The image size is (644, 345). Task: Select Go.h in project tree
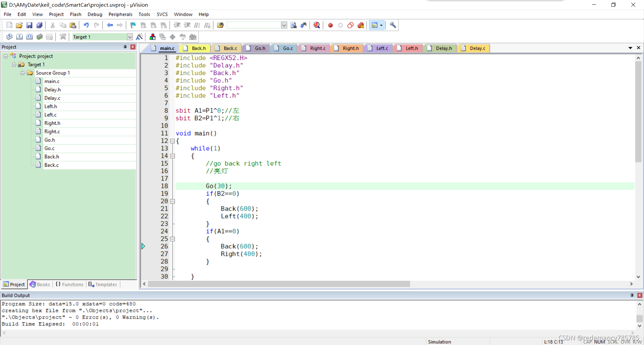tap(50, 140)
